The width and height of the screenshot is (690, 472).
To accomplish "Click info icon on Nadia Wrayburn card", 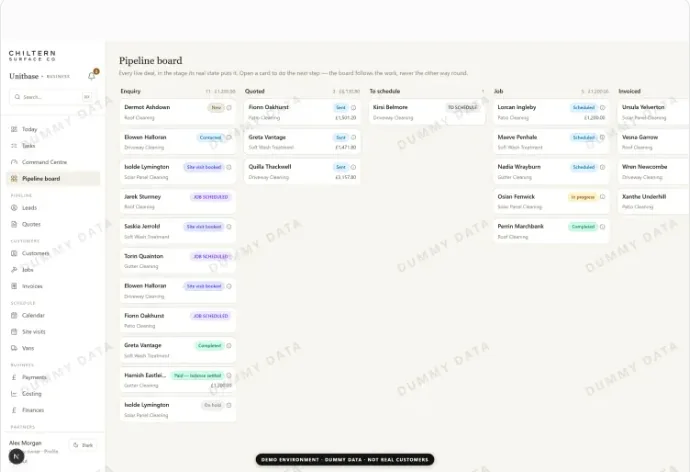I will click(602, 167).
